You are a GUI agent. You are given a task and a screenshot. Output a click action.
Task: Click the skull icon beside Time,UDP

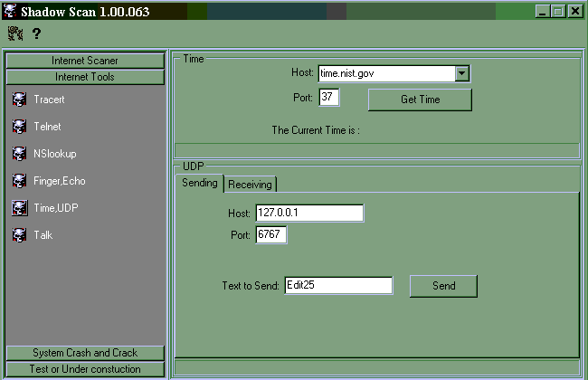point(19,208)
